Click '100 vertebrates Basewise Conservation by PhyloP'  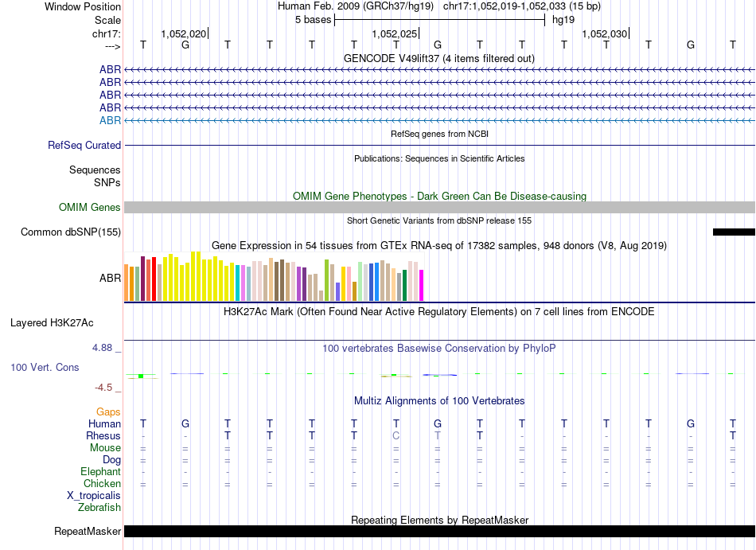[x=439, y=349]
